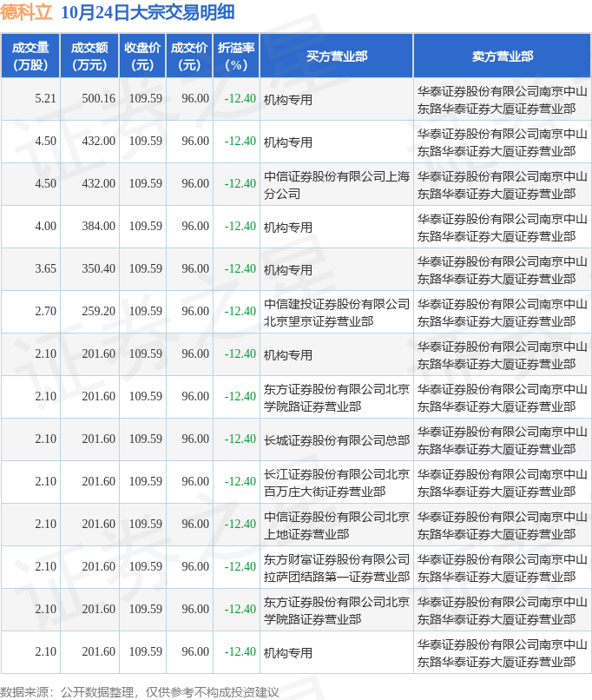Click the 350.40 amount cell

pyautogui.click(x=98, y=269)
